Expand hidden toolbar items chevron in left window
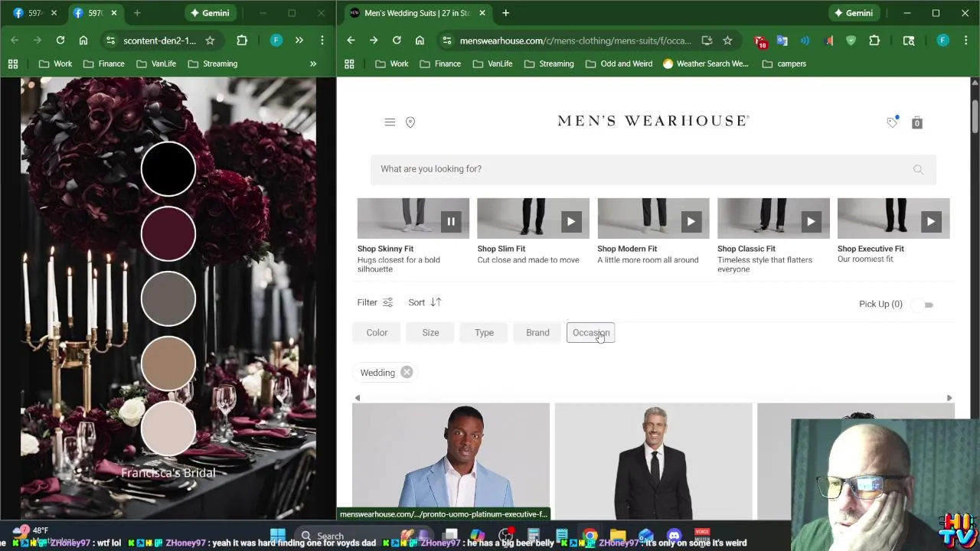The width and height of the screenshot is (980, 551). (x=299, y=41)
